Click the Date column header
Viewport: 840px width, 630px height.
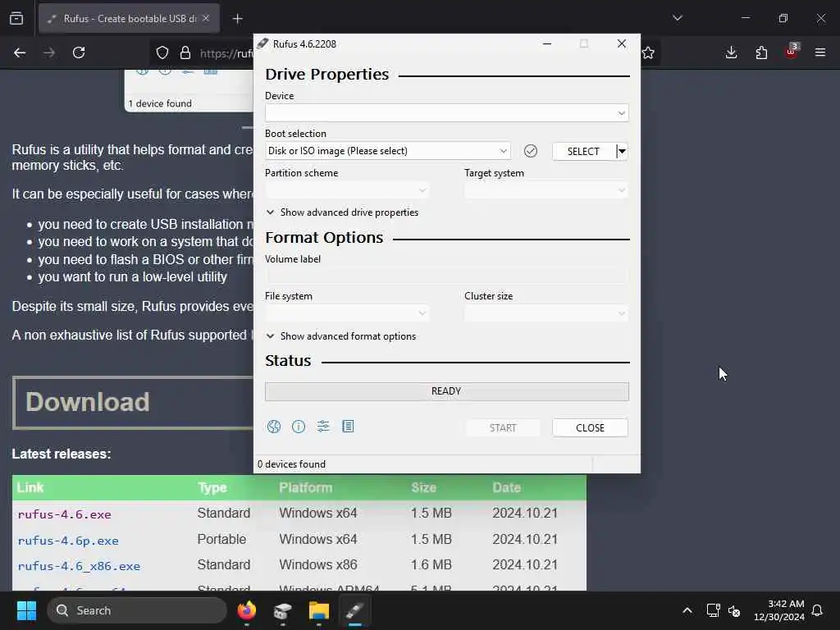pos(506,487)
